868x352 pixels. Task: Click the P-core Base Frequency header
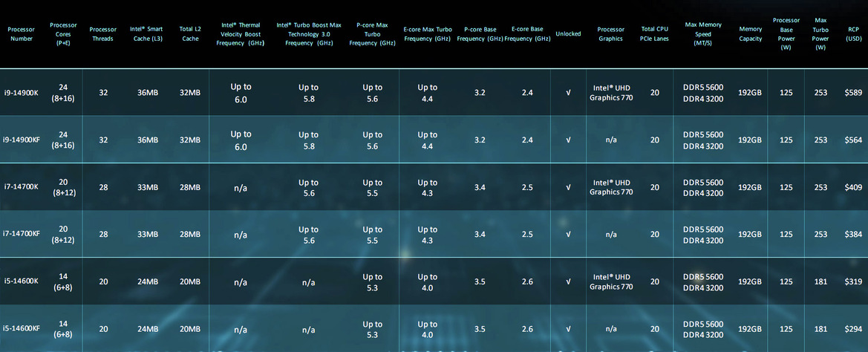coord(480,34)
